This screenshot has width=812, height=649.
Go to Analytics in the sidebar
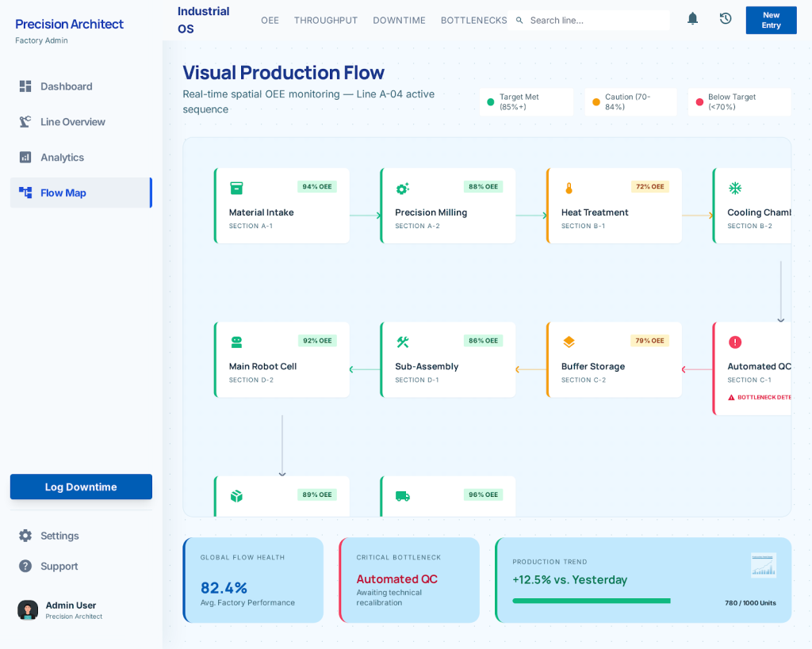coord(62,158)
